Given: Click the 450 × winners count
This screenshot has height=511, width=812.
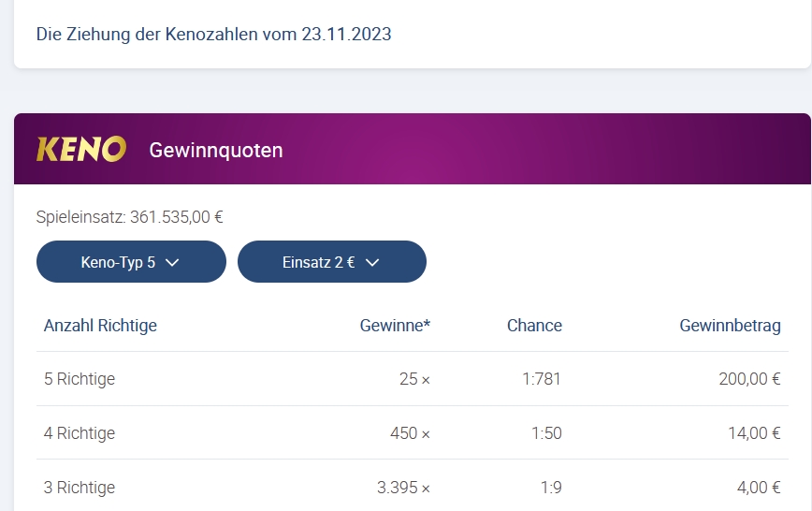Looking at the screenshot, I should pos(410,433).
